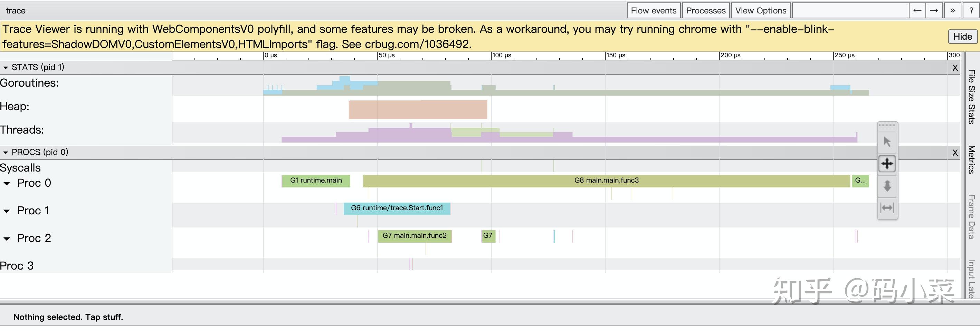980x331 pixels.
Task: Select the pointer selection tool
Action: (x=887, y=142)
